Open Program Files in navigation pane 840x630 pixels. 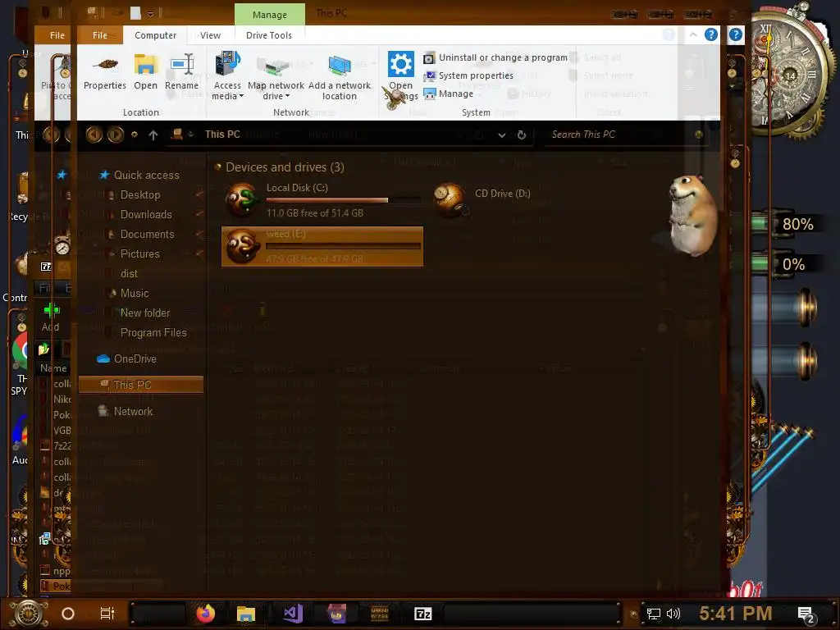(x=153, y=333)
